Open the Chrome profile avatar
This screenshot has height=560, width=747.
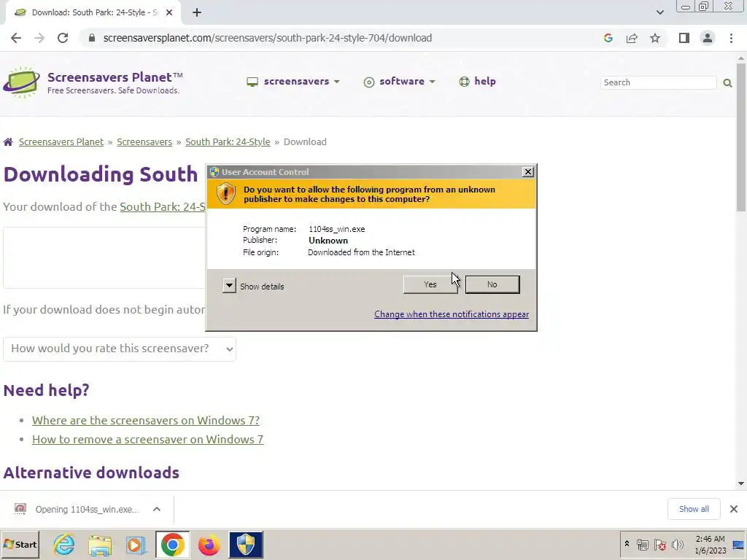click(x=708, y=38)
